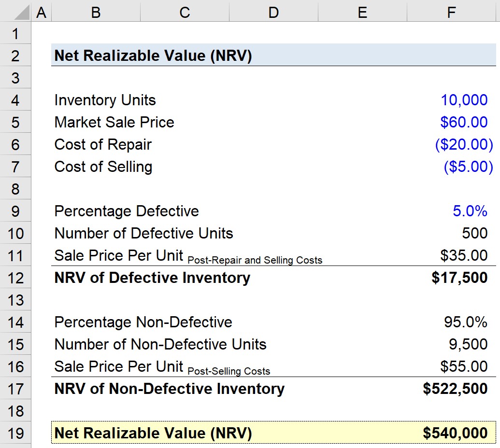The image size is (500, 448).
Task: Select the 9,500 units cell
Action: [468, 344]
